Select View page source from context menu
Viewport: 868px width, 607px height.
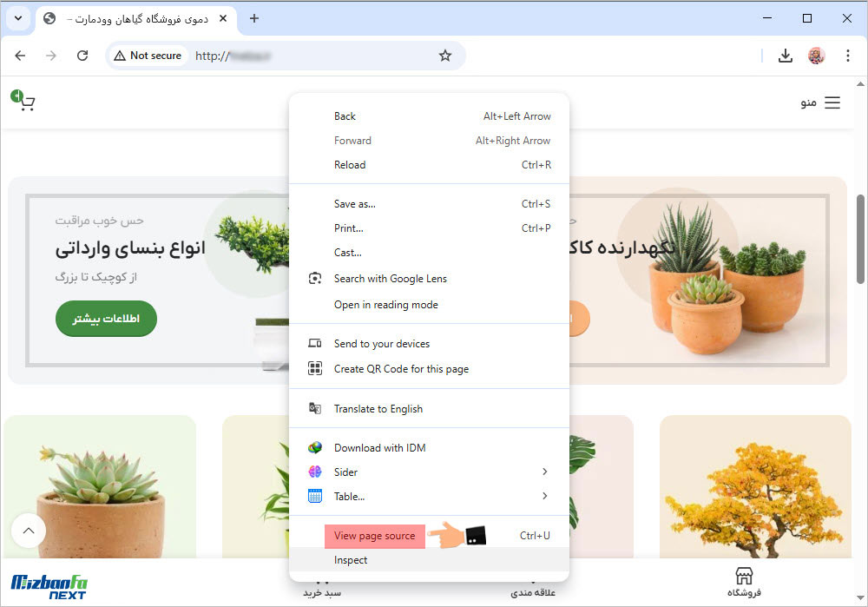coord(375,536)
